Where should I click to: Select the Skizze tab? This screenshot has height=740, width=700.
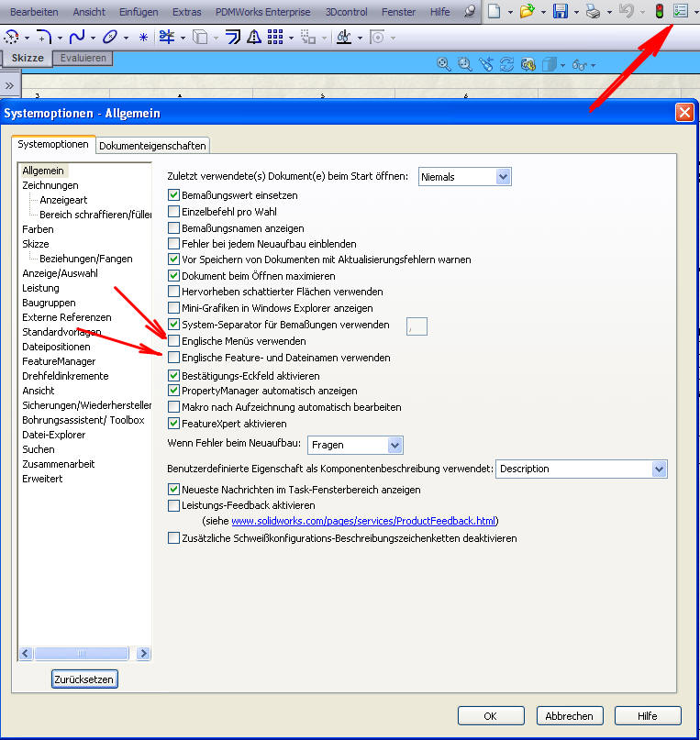point(28,58)
